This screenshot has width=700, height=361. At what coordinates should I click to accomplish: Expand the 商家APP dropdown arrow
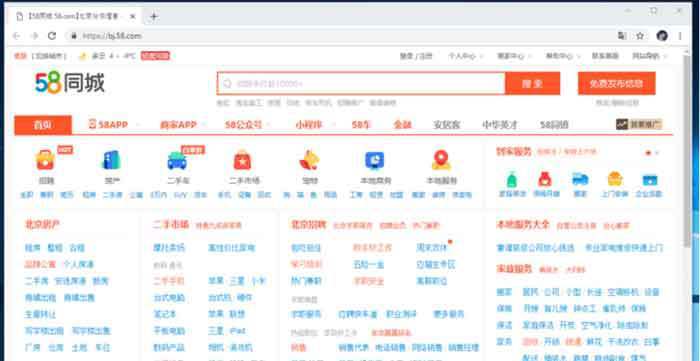[x=204, y=125]
